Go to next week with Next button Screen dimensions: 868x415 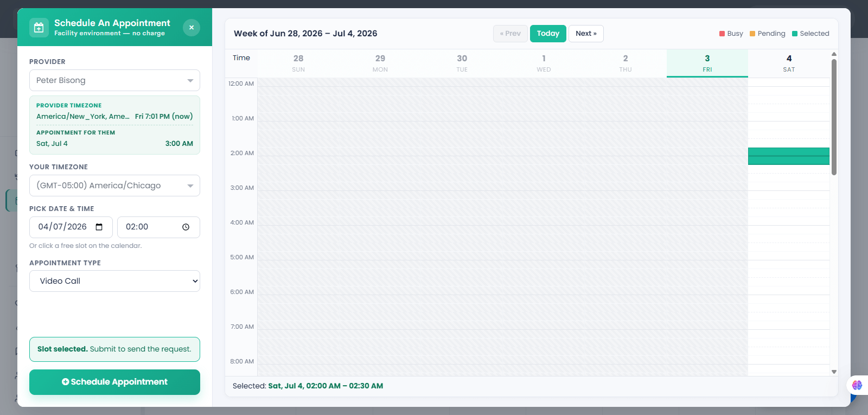[586, 34]
